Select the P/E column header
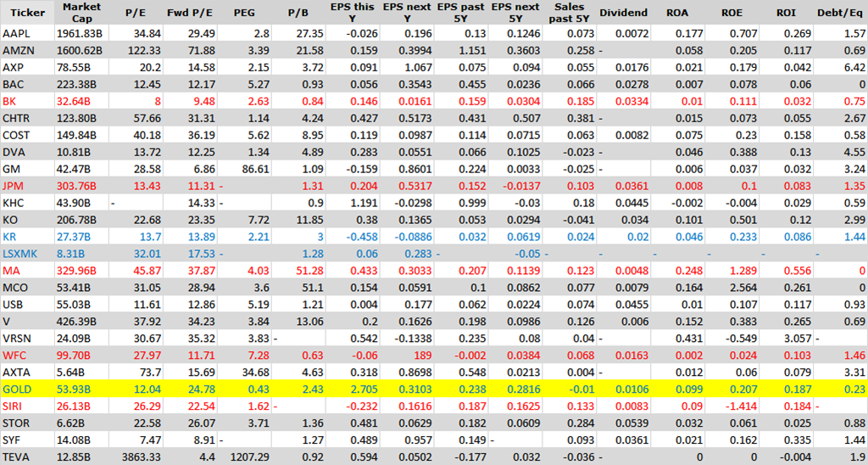The width and height of the screenshot is (868, 465). (x=136, y=12)
